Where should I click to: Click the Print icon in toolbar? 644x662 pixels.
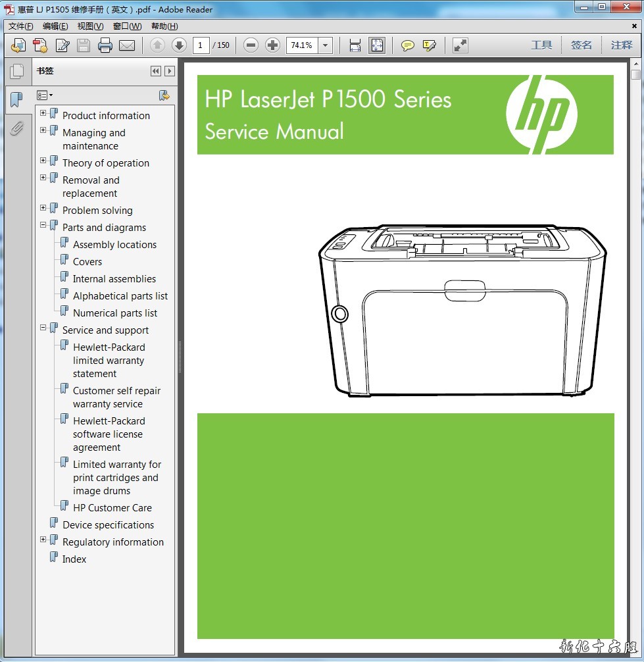click(x=105, y=45)
